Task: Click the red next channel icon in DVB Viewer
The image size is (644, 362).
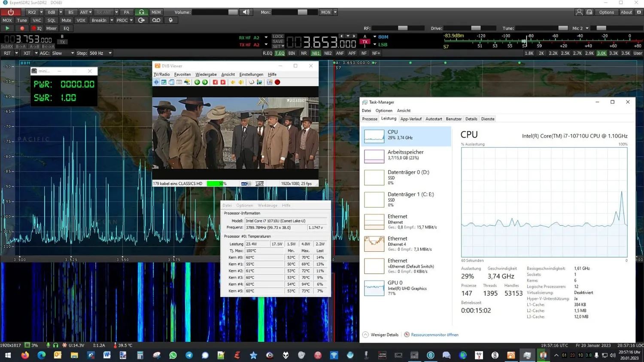Action: (223, 82)
